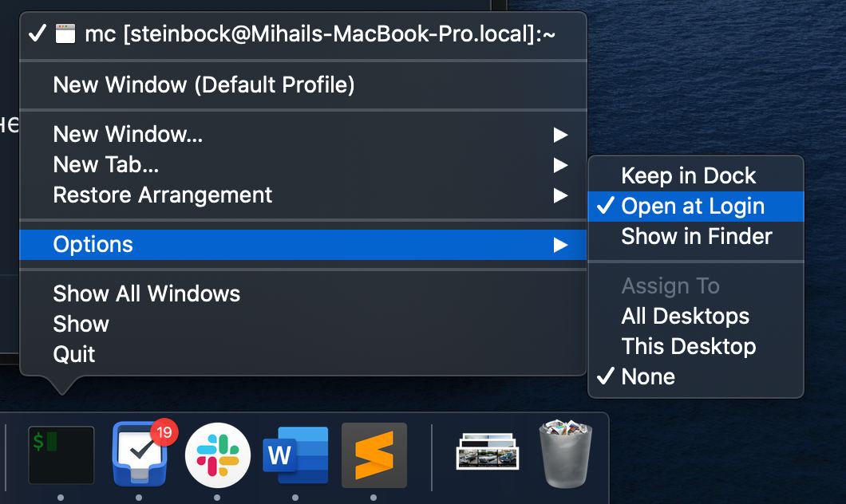Select None under Assign To
The width and height of the screenshot is (846, 504).
[x=695, y=376]
